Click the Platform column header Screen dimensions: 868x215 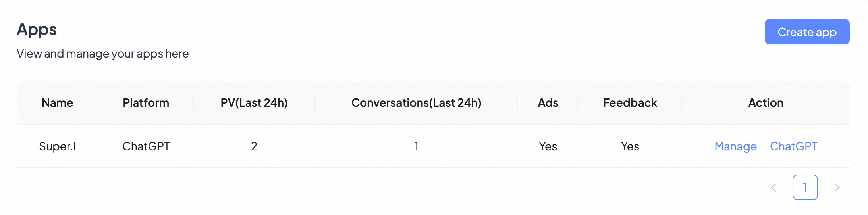pos(146,103)
